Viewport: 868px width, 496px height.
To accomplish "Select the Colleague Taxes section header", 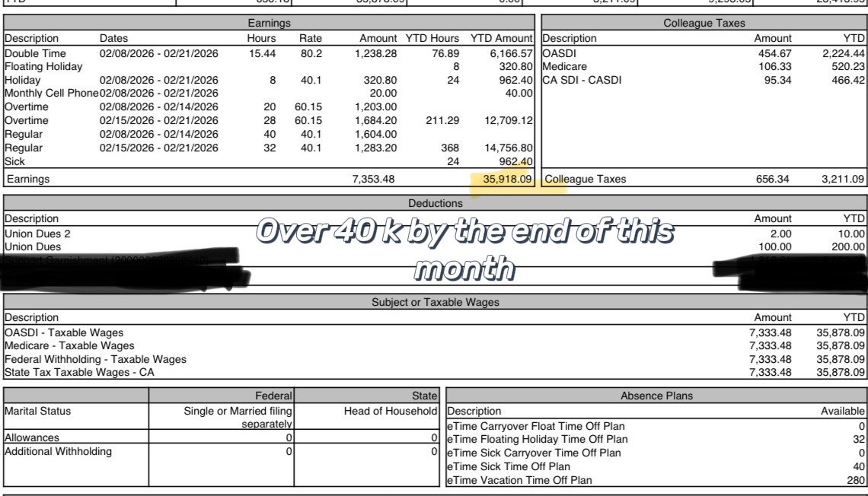I will click(704, 23).
